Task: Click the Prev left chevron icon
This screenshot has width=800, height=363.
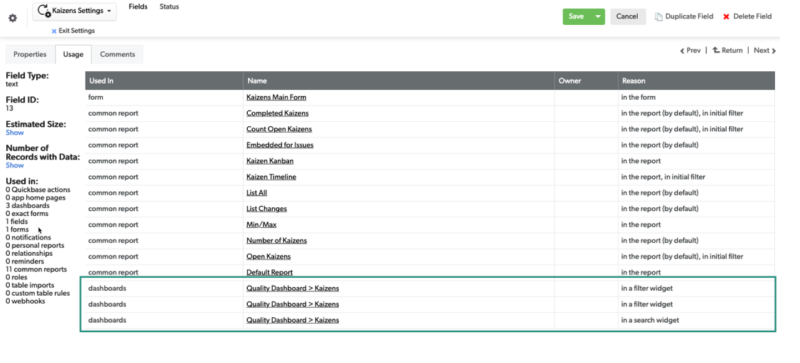Action: pos(682,51)
